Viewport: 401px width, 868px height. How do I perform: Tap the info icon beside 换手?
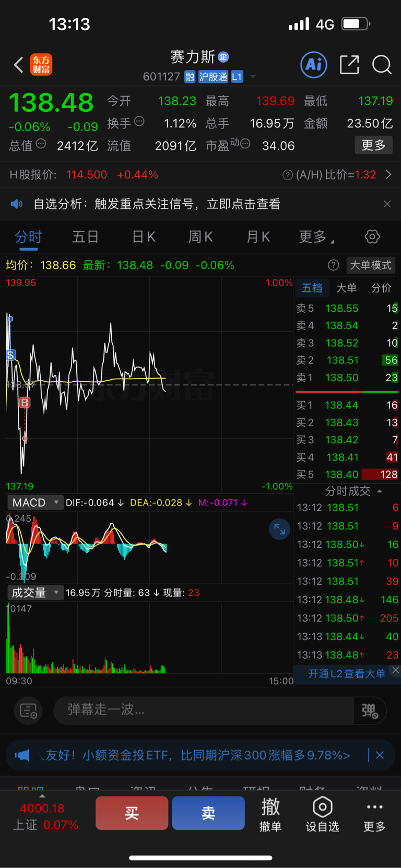(x=139, y=122)
